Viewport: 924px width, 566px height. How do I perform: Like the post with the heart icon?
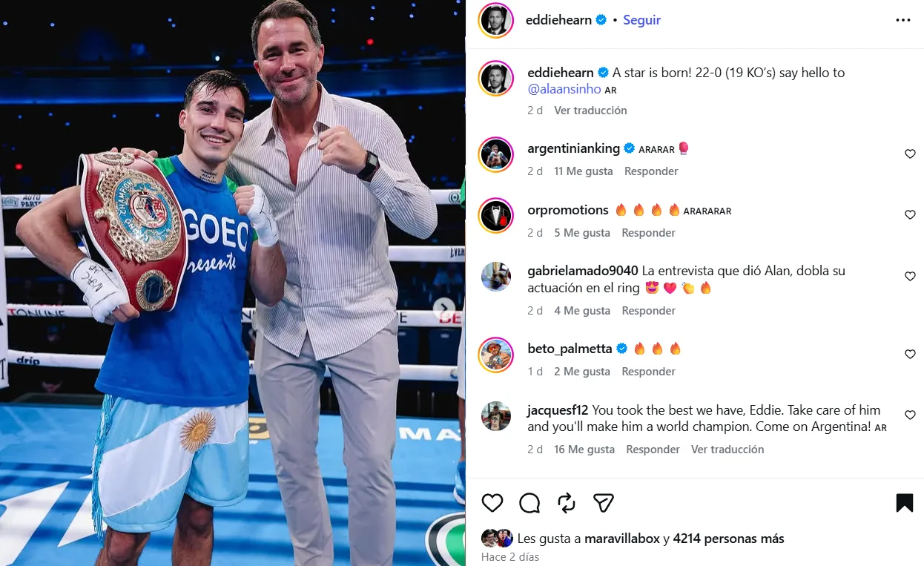coord(492,503)
